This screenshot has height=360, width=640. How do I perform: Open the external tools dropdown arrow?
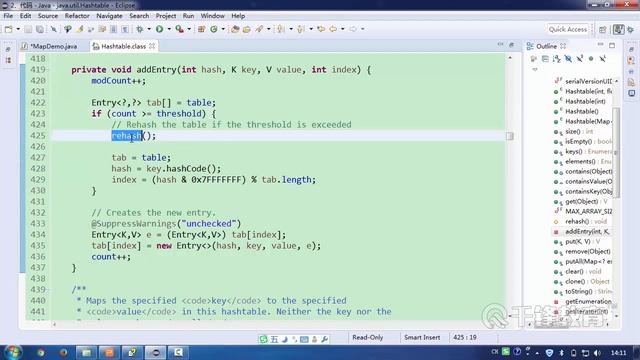click(x=189, y=29)
